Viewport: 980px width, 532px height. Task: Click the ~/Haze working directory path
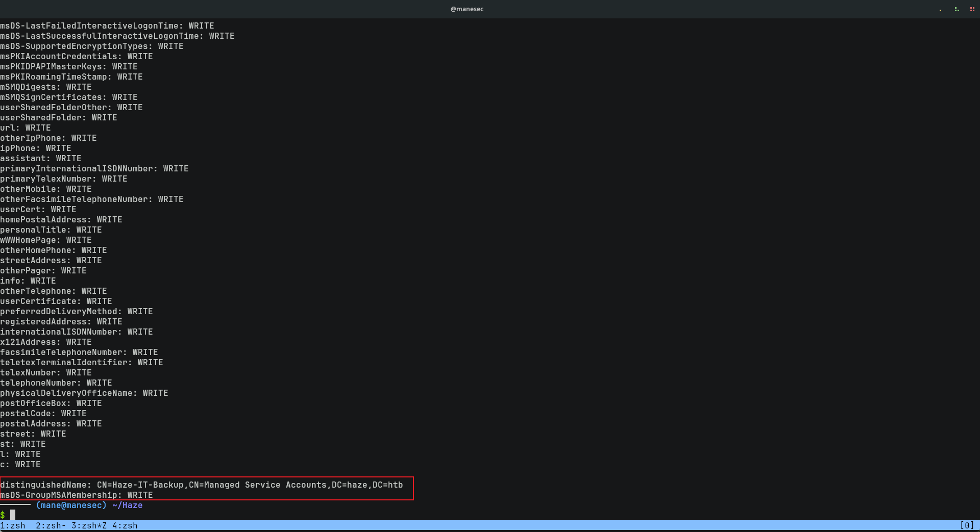tap(127, 505)
